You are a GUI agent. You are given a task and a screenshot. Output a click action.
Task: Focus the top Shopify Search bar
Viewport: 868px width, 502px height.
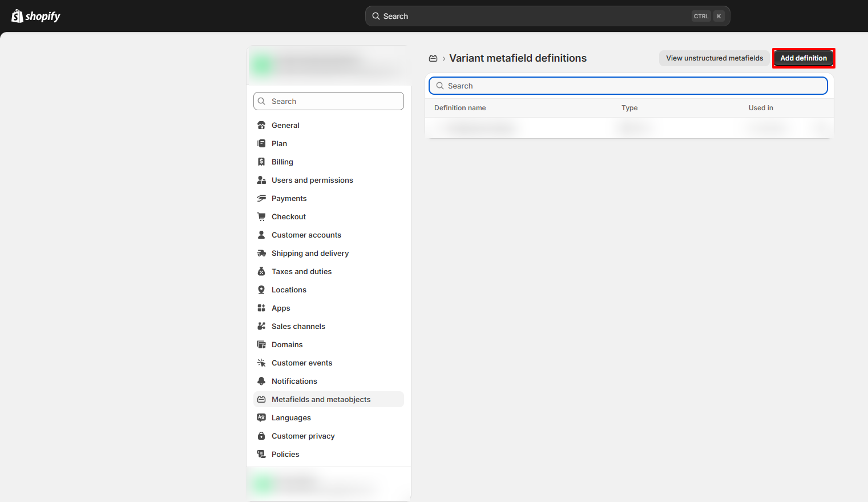(x=548, y=16)
